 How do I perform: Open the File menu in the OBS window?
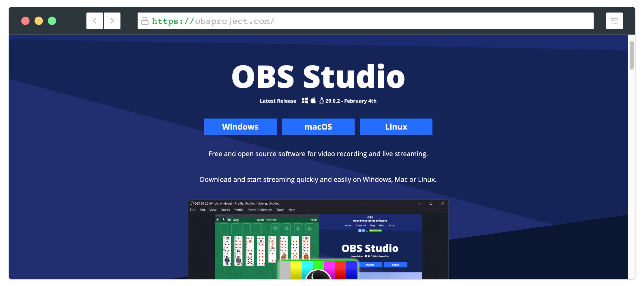193,210
